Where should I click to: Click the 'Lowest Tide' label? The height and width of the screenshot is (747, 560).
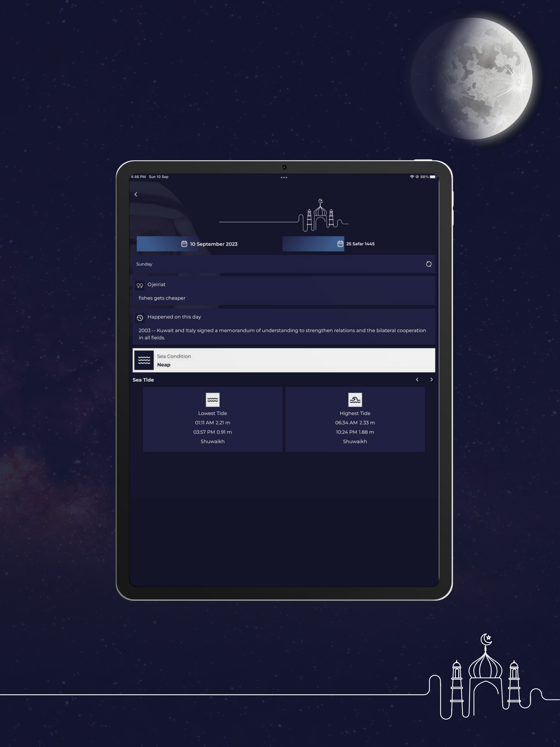click(x=212, y=413)
